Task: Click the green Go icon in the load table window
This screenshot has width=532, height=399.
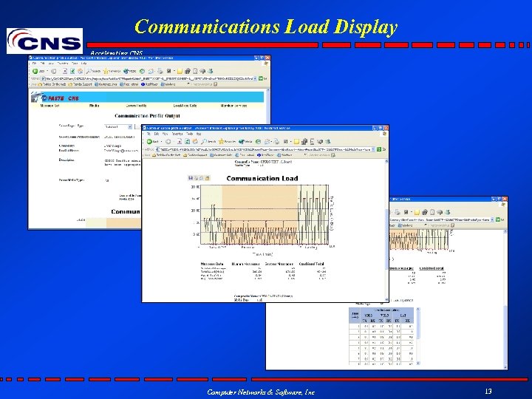Action: pos(498,220)
